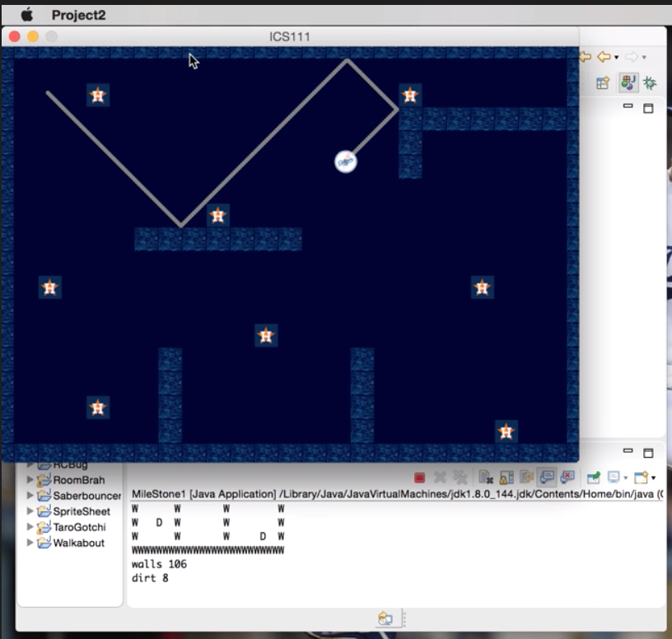This screenshot has height=639, width=672.
Task: Open Display Selected Console dropdown arrow
Action: pos(626,478)
